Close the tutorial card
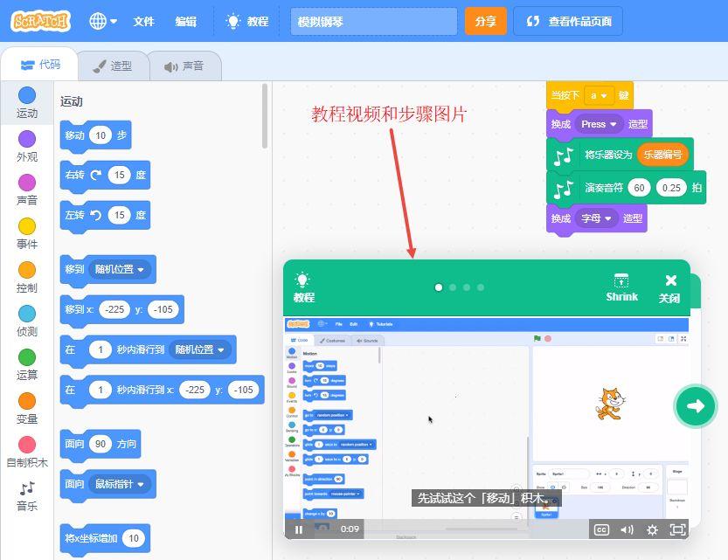The height and width of the screenshot is (560, 728). click(x=669, y=287)
